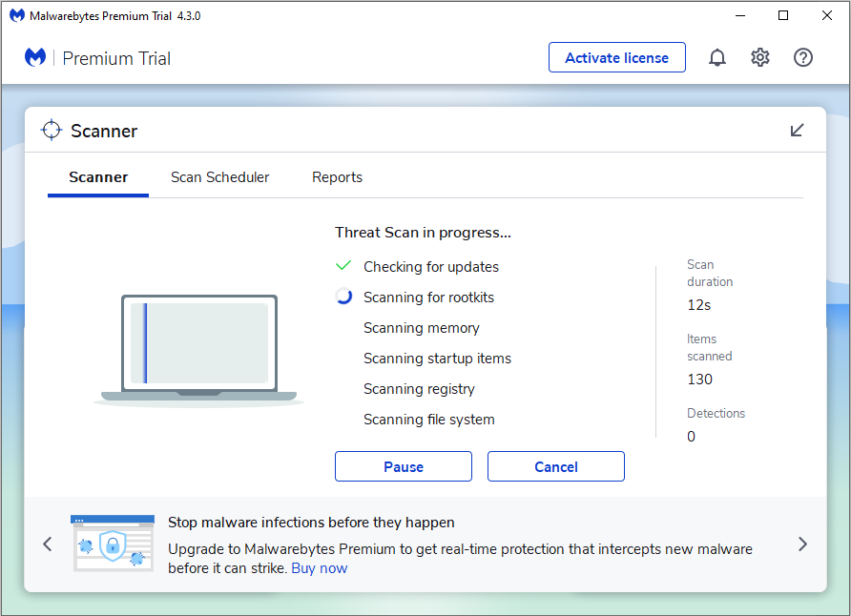
Task: Click the green checkmark by Checking for updates
Action: pos(343,266)
